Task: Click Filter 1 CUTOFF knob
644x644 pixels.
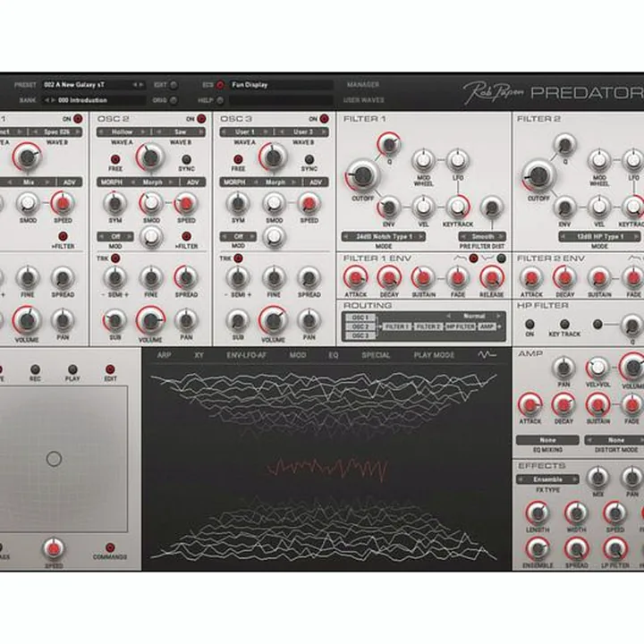Action: pos(362,176)
